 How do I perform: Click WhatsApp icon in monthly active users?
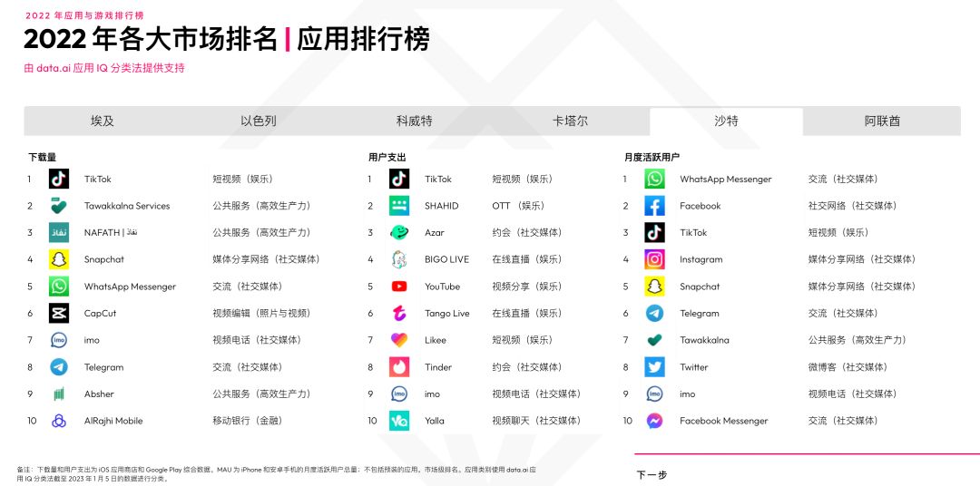(x=655, y=179)
